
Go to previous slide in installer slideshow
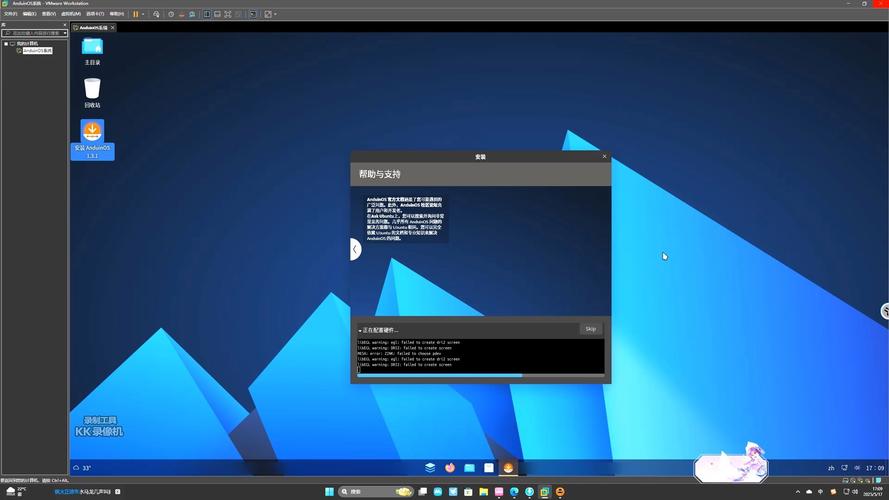pyautogui.click(x=355, y=249)
